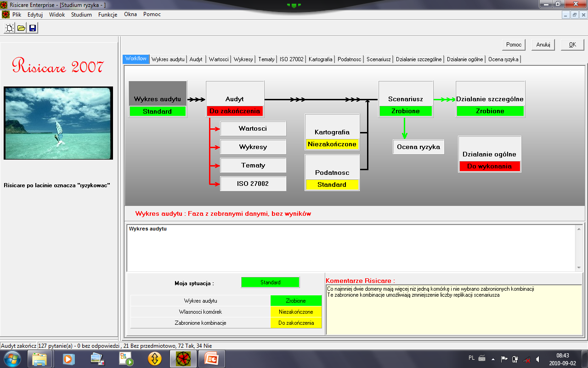Switch to the Dzialanie szczególne tab
The image size is (588, 368).
pos(419,59)
